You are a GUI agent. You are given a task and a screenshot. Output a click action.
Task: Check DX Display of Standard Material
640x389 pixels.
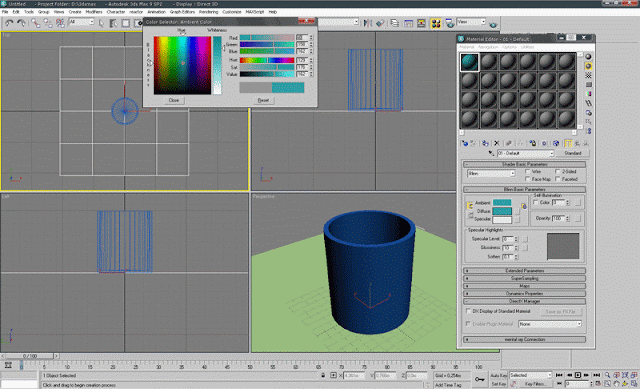pyautogui.click(x=469, y=311)
